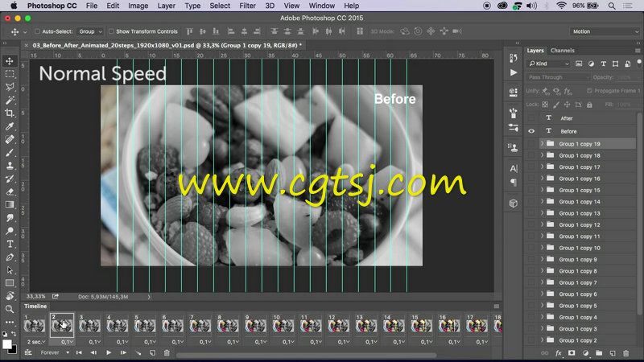Select the Clone Stamp tool
Screen dimensions: 644x362
pos(10,166)
